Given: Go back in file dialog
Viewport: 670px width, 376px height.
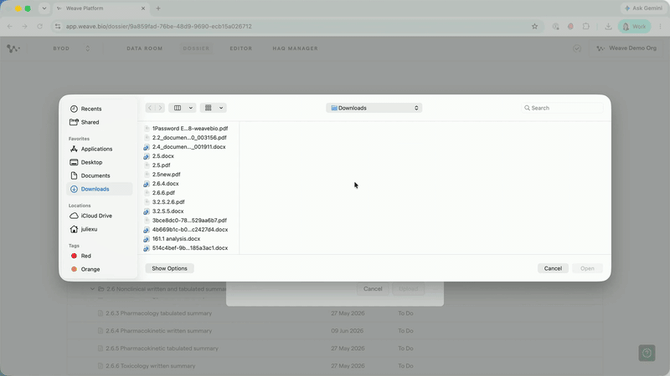Looking at the screenshot, I should point(150,108).
